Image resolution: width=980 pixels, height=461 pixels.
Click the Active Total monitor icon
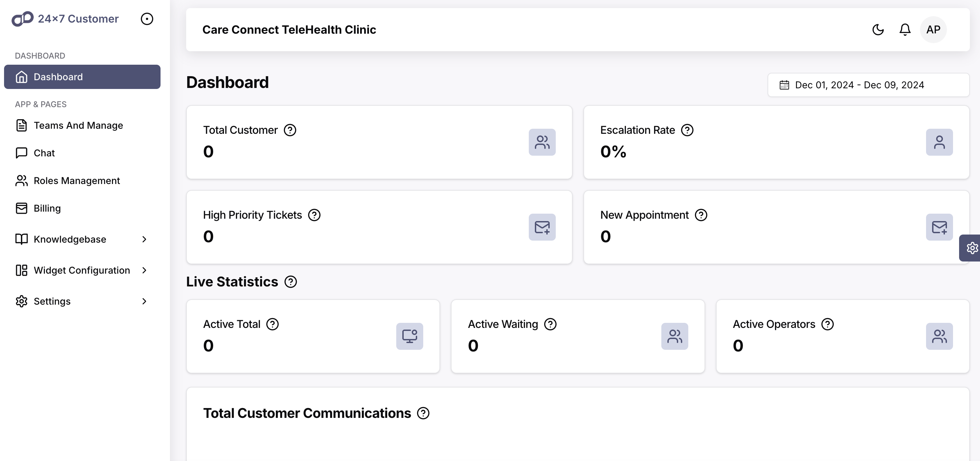pos(409,336)
